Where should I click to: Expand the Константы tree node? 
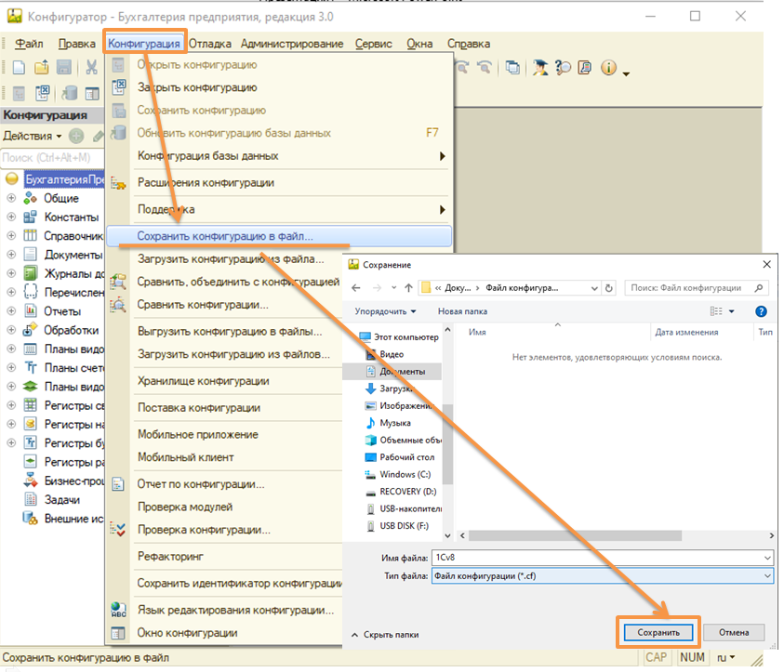point(11,217)
